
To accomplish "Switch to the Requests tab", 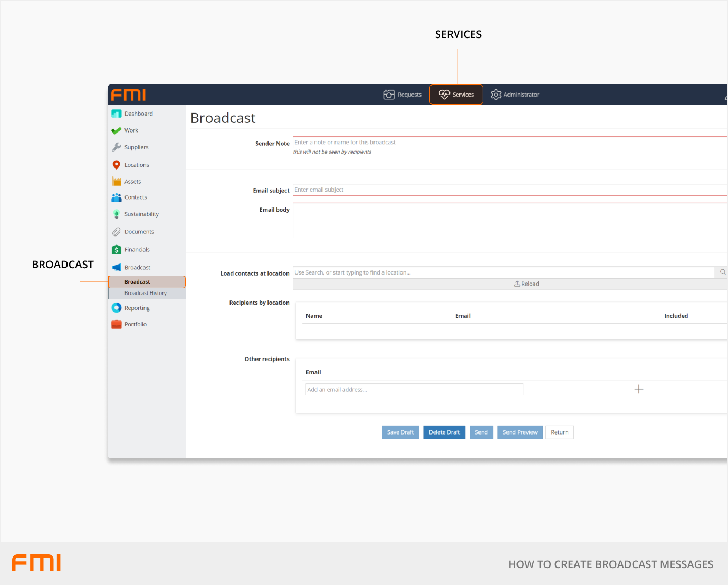I will click(x=403, y=95).
